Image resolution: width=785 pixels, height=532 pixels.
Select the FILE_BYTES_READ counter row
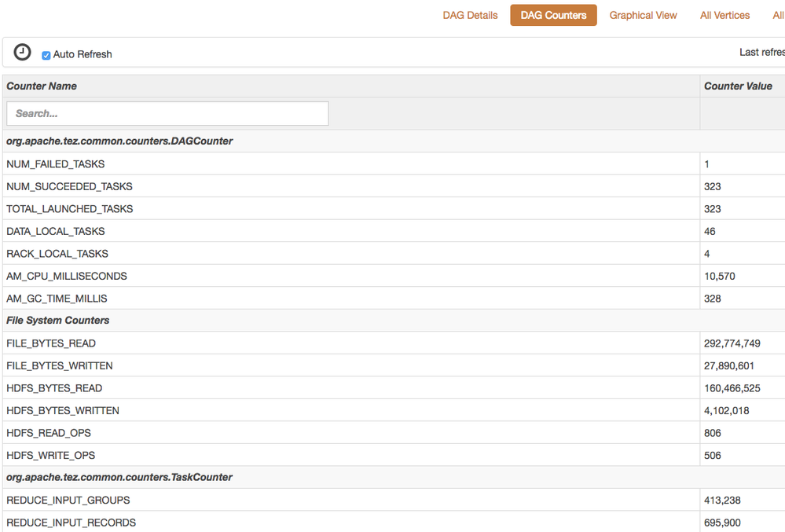50,343
